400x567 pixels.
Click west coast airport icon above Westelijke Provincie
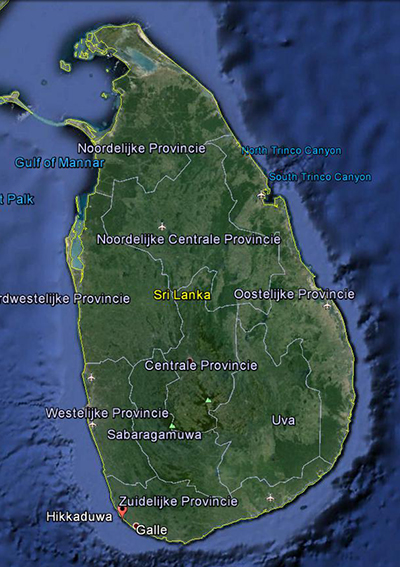[x=91, y=378]
